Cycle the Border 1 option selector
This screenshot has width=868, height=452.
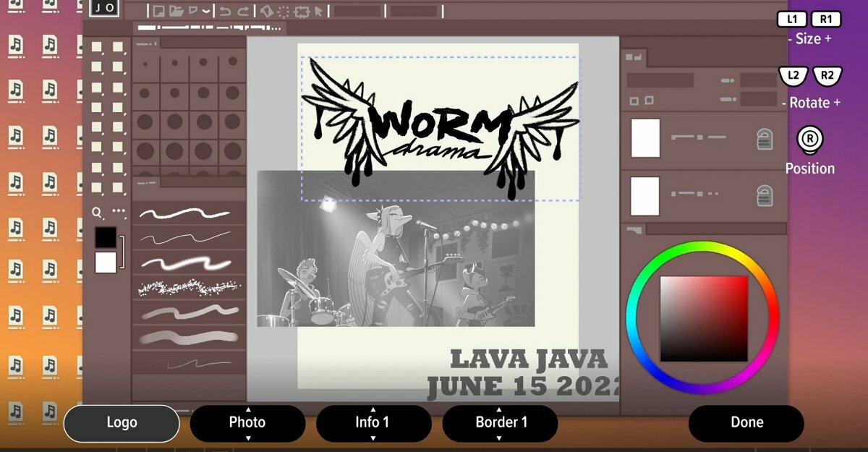click(x=500, y=423)
